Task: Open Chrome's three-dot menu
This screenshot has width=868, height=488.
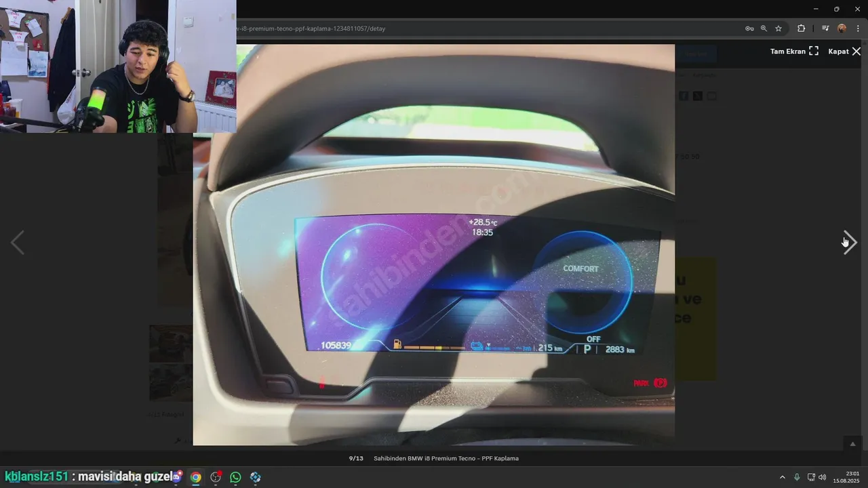Action: (858, 28)
